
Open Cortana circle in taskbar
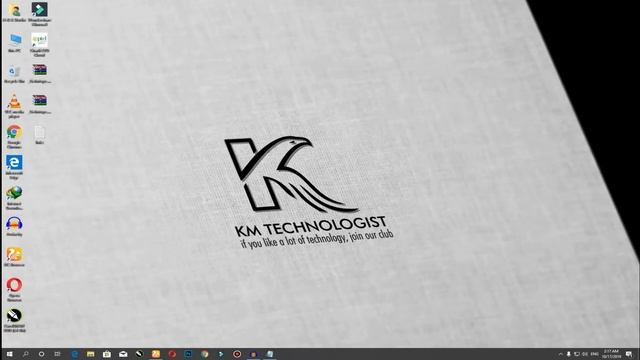(41, 354)
